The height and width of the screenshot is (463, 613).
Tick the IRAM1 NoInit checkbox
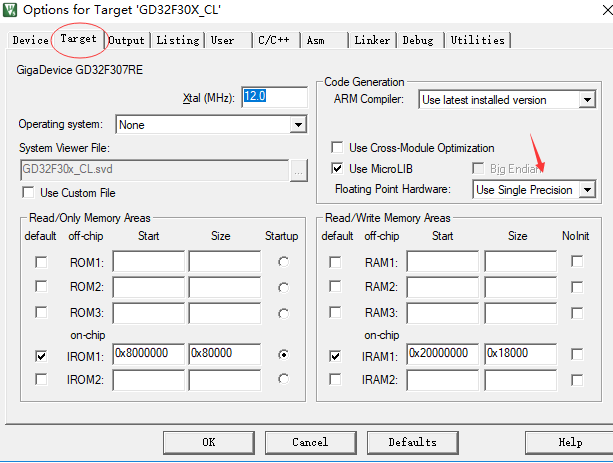click(x=577, y=354)
